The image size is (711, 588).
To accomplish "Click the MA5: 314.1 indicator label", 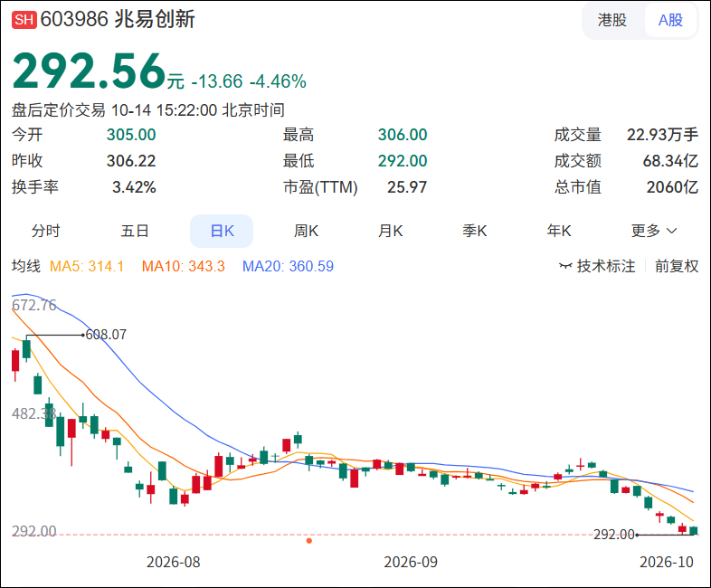I will tap(87, 266).
